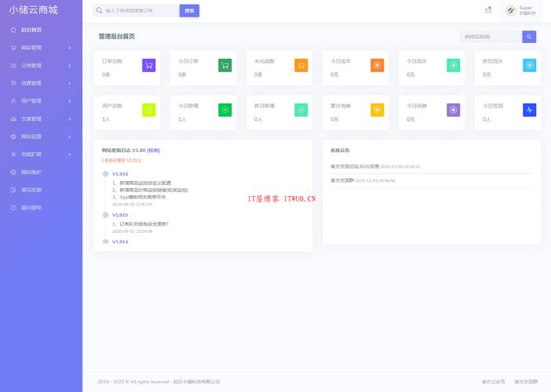
Task: Click the teal yen icon on 今日流水 card
Action: click(x=454, y=65)
